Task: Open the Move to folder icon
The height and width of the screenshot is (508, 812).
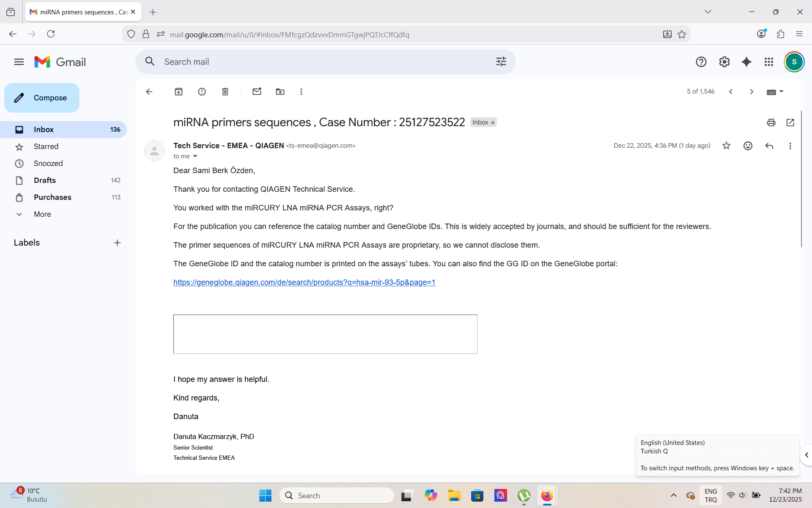Action: [280, 91]
